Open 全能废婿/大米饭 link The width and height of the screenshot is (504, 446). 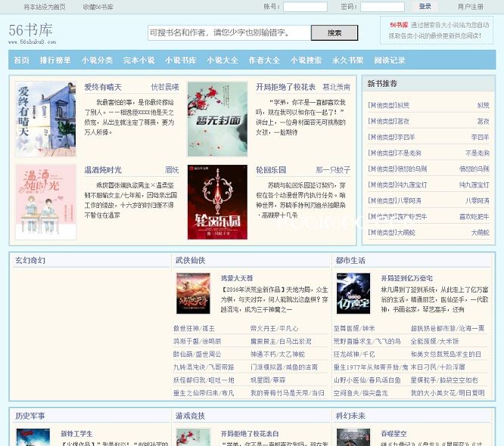point(434,342)
